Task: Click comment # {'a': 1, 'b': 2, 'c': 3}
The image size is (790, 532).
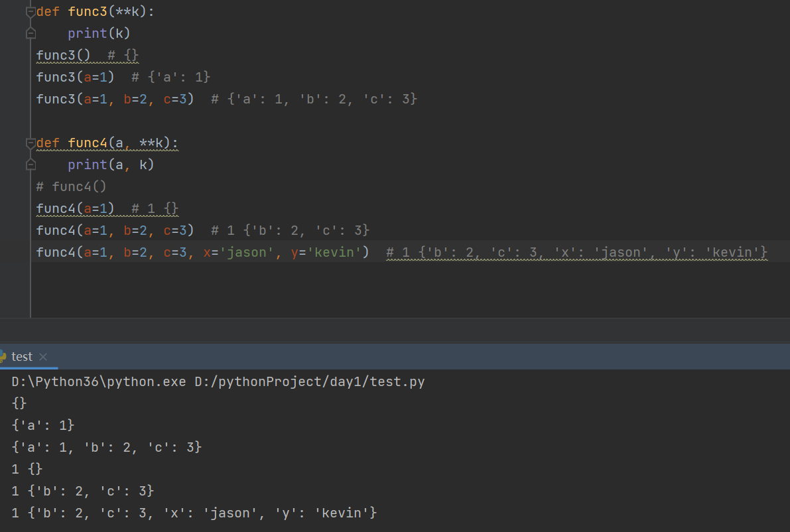Action: coord(314,100)
